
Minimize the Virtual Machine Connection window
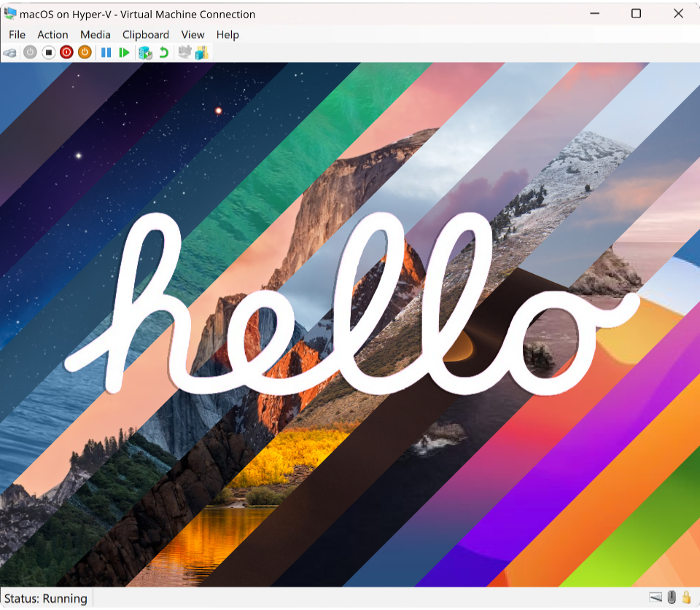pyautogui.click(x=594, y=14)
